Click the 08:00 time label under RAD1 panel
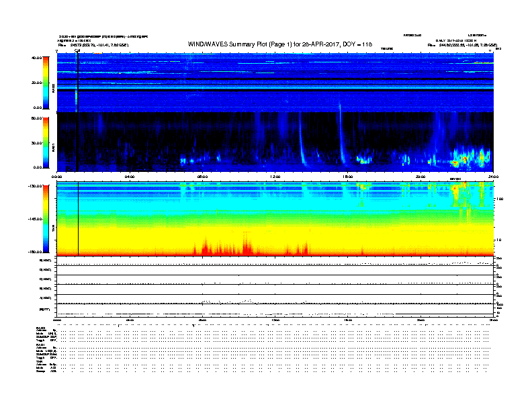Image resolution: width=532 pixels, height=411 pixels. [202, 177]
